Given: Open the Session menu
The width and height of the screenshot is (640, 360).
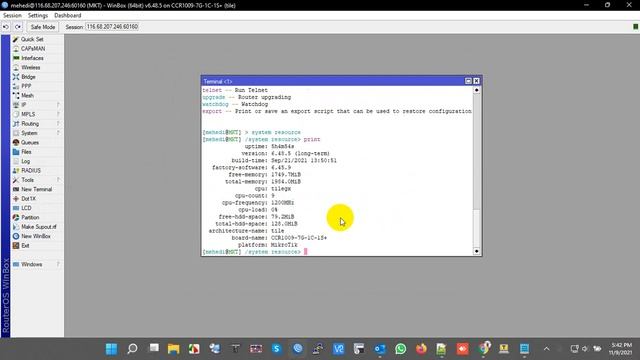Looking at the screenshot, I should tap(12, 16).
